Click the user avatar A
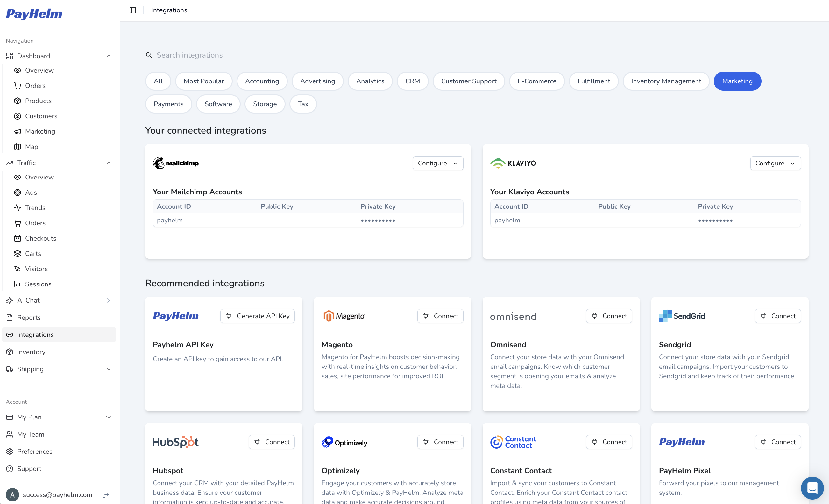 pos(12,494)
